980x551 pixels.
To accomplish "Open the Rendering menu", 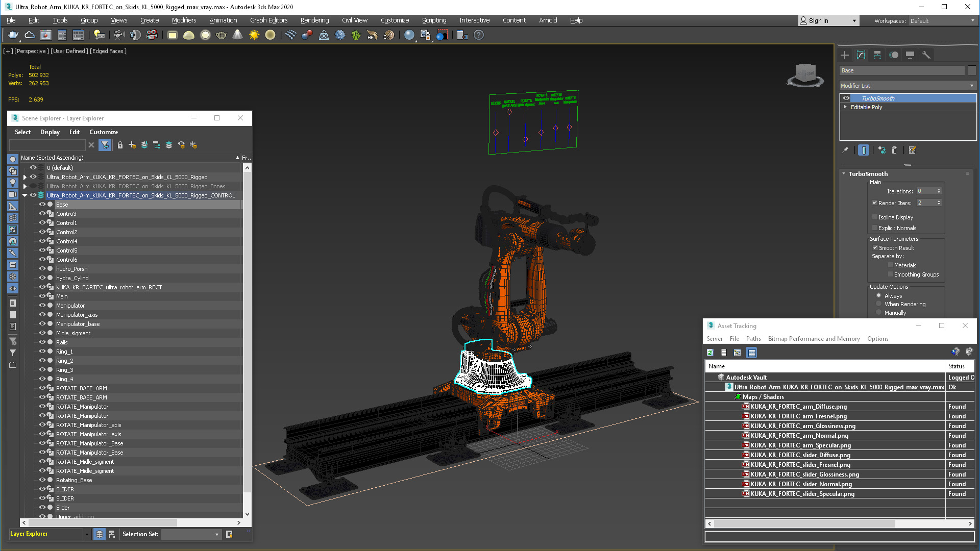I will pyautogui.click(x=314, y=20).
